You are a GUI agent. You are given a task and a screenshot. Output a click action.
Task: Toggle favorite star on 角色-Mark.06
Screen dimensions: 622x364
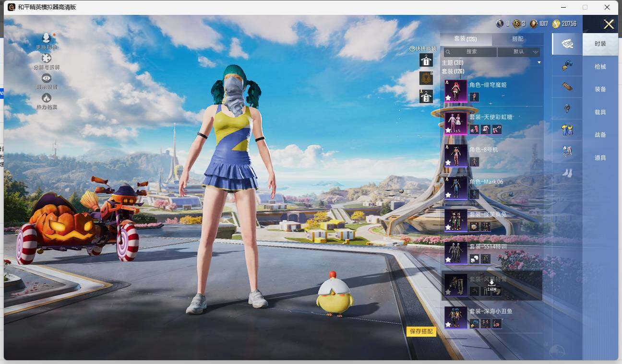(448, 195)
